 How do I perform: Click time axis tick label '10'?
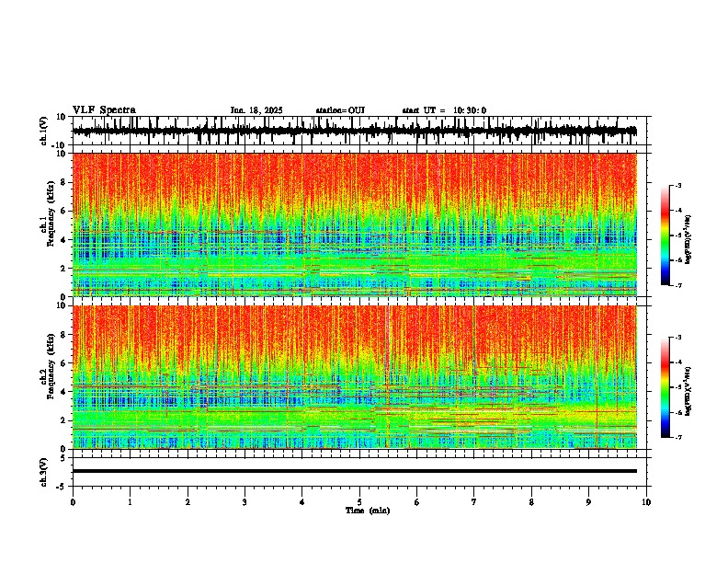pyautogui.click(x=646, y=502)
